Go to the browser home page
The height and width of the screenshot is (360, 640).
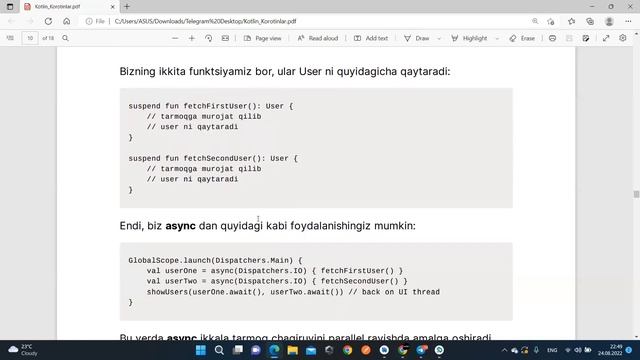tap(67, 21)
